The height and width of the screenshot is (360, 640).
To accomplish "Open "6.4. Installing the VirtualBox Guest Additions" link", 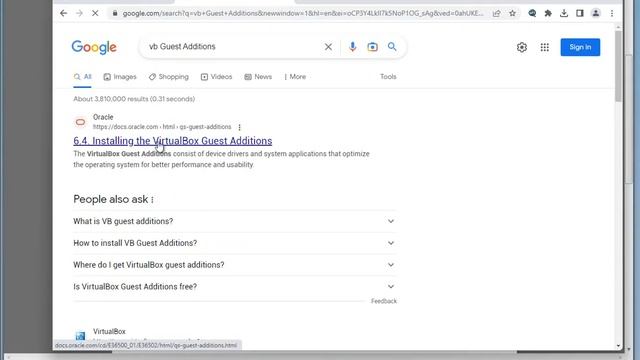I will pos(173,141).
